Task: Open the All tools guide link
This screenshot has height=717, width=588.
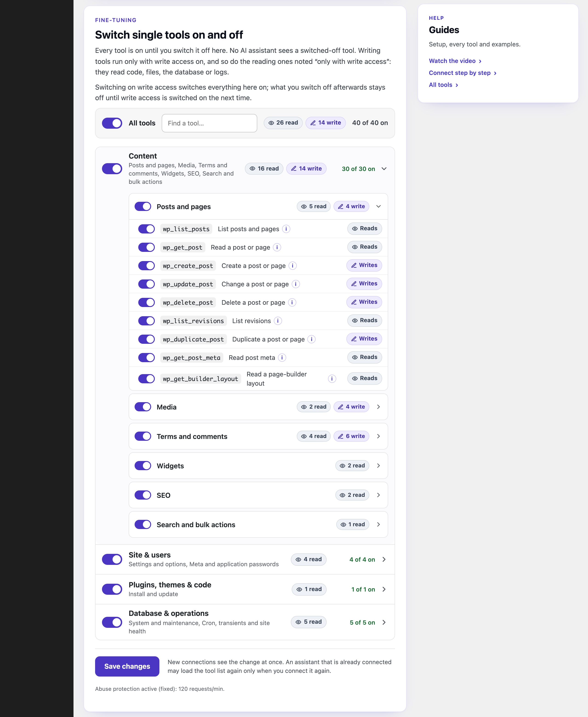Action: (443, 85)
